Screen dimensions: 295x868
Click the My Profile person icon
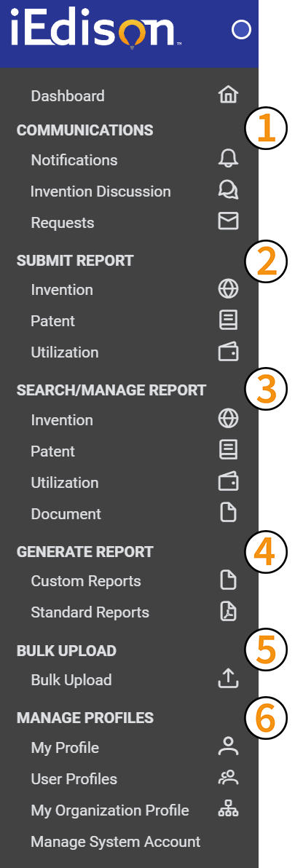tap(228, 747)
